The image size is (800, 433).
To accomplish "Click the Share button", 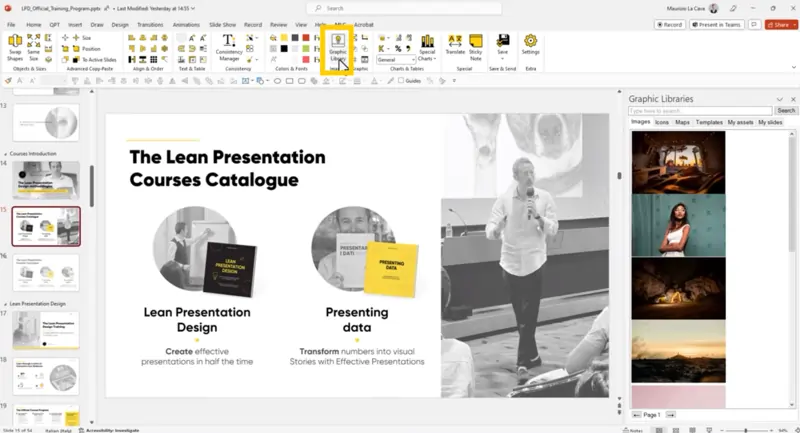I will [x=778, y=24].
